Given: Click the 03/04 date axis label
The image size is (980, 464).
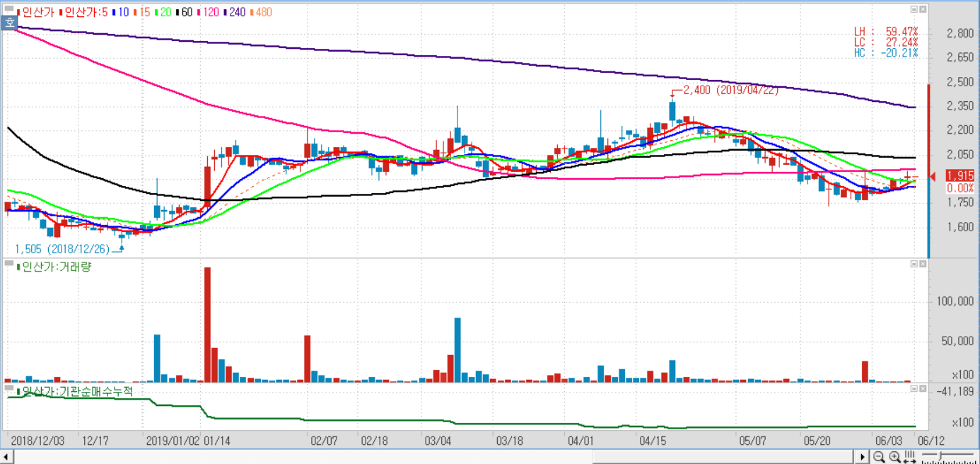Looking at the screenshot, I should [438, 440].
